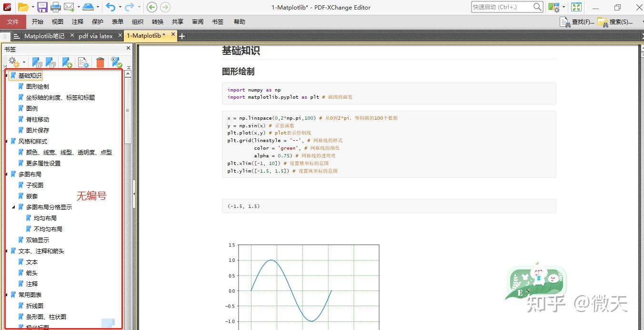Screen dimensions: 644x330
Task: Create a new bookmark with the green plus icon
Action: click(x=67, y=63)
